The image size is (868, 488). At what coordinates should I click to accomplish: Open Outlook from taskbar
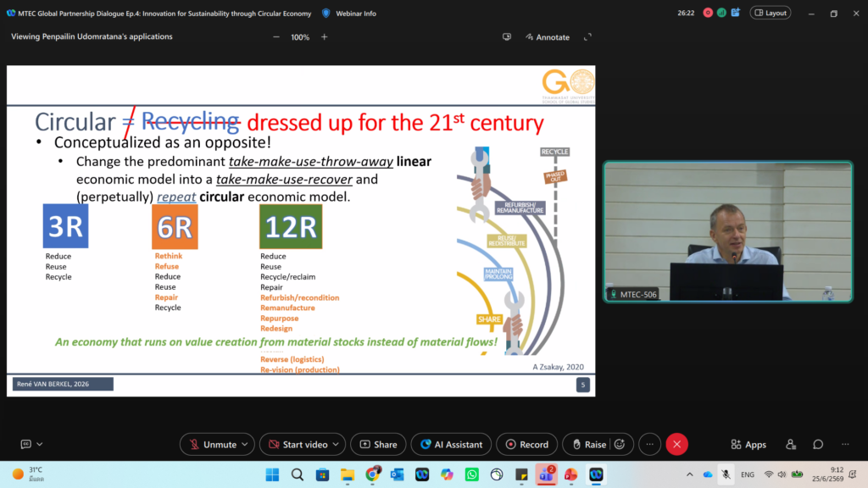pos(397,474)
